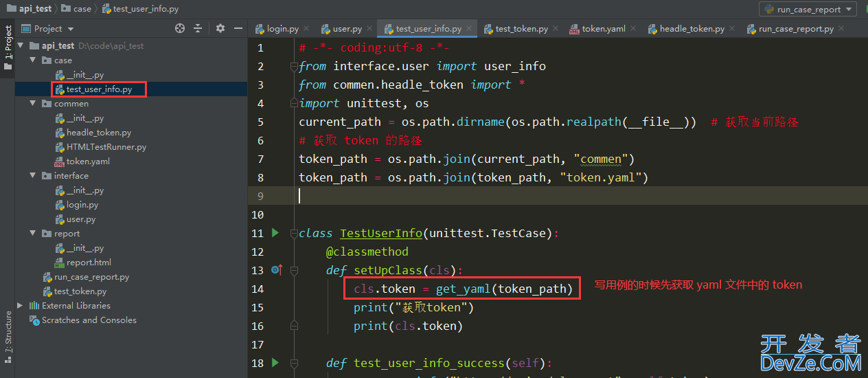Close the test_token.py tab

tap(556, 29)
